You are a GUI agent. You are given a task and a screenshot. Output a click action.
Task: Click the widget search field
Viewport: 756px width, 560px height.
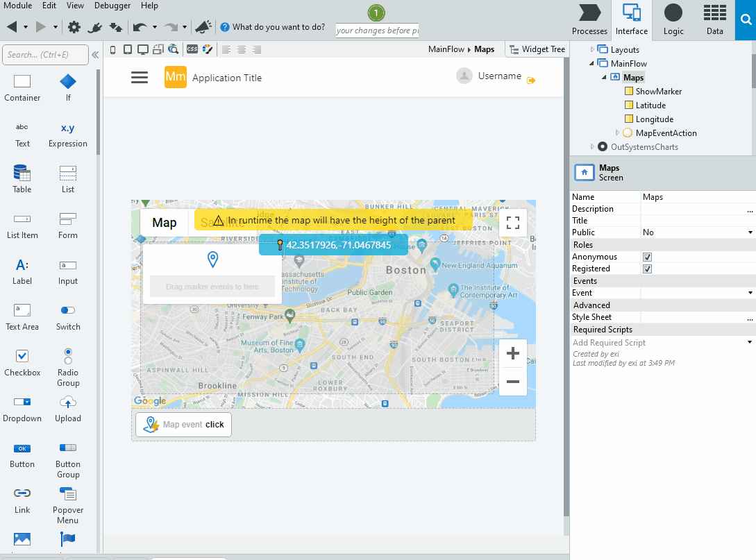point(45,55)
